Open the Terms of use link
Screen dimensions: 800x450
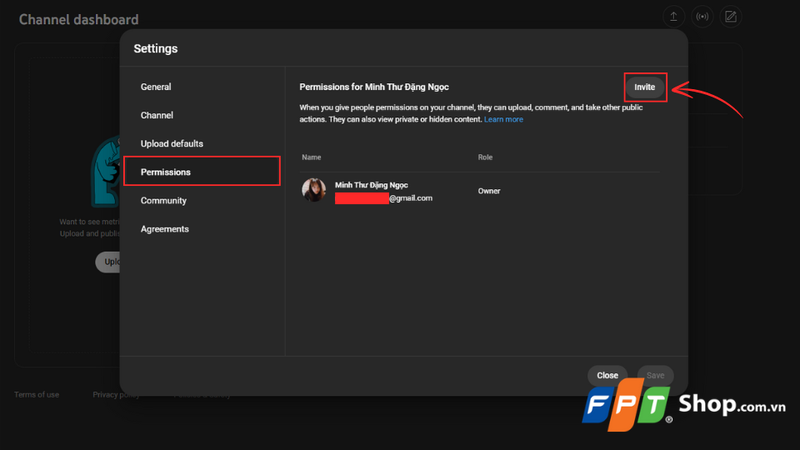(36, 395)
